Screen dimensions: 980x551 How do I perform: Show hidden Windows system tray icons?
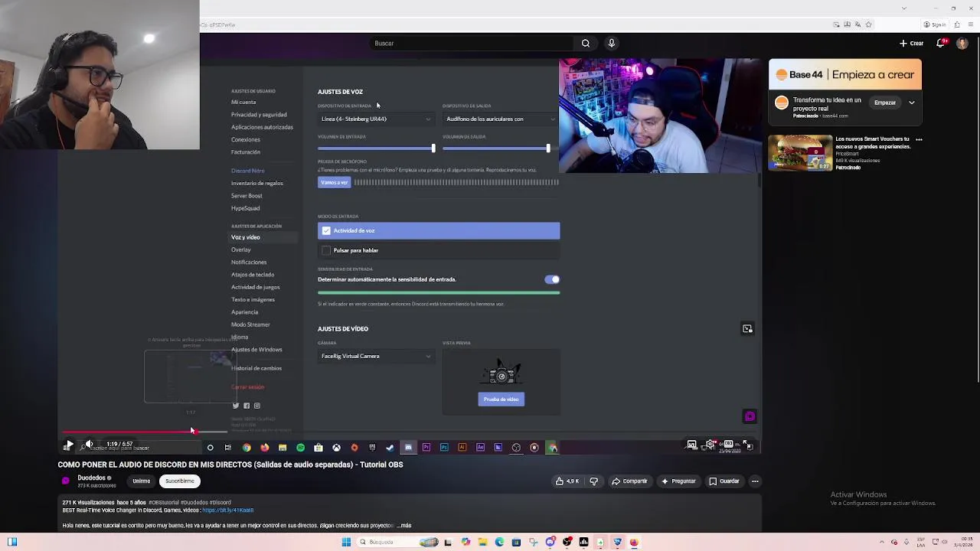[882, 542]
